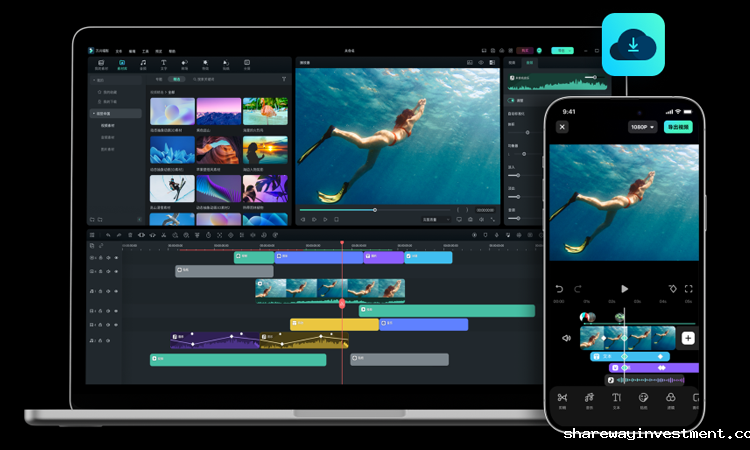The width and height of the screenshot is (750, 450).
Task: Tap the scissors trim tool on phone
Action: pyautogui.click(x=562, y=398)
